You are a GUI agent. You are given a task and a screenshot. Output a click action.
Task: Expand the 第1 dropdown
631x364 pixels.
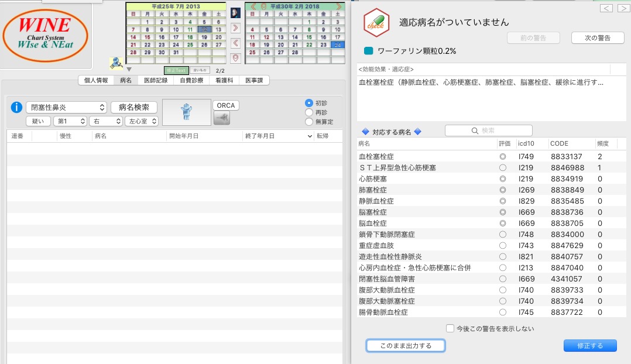pos(70,121)
